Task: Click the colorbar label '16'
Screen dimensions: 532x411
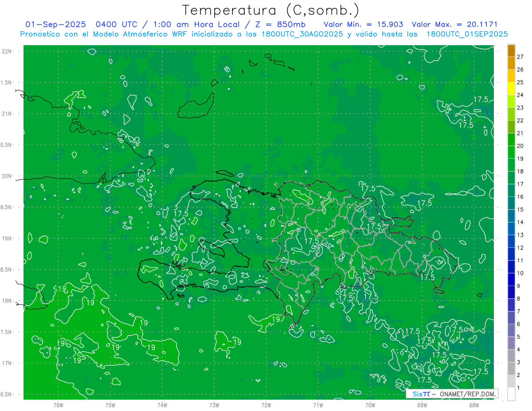Action: click(520, 197)
